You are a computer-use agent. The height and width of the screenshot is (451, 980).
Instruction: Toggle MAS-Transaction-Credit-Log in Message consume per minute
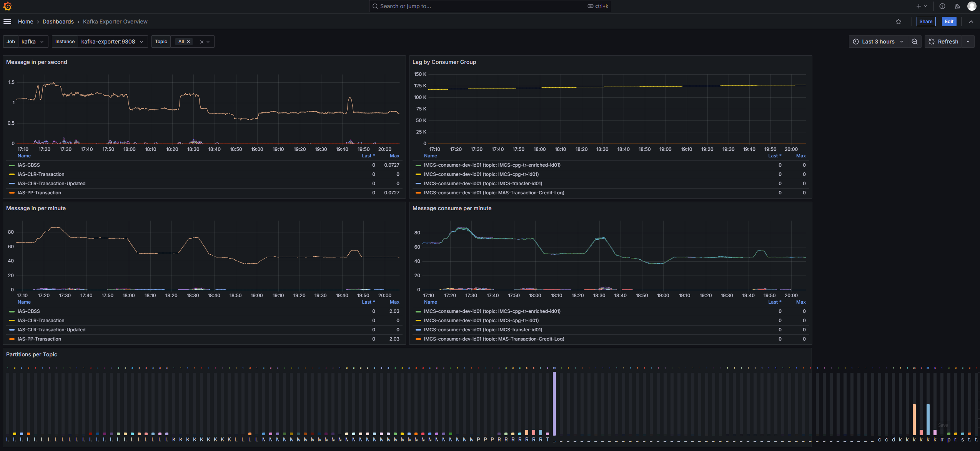coord(494,339)
